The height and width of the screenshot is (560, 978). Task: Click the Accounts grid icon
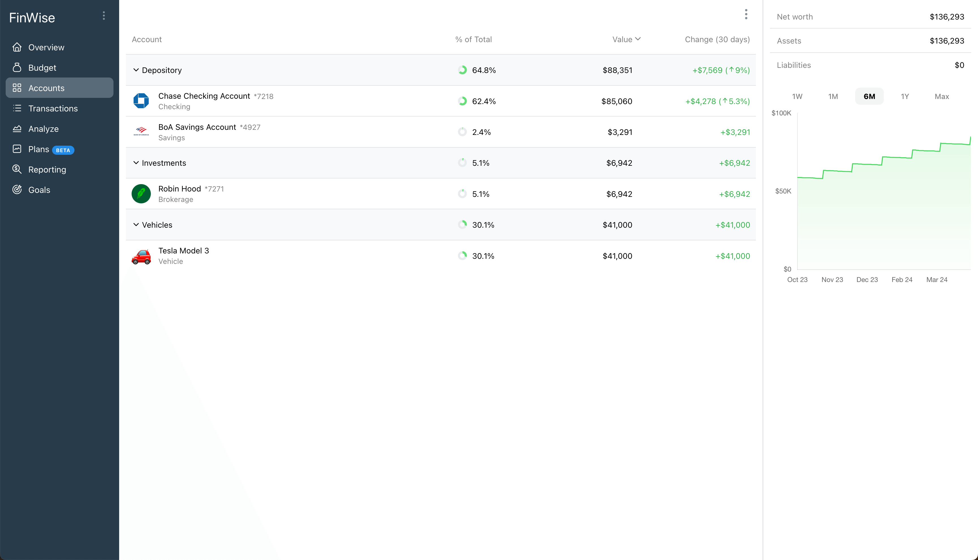tap(17, 88)
